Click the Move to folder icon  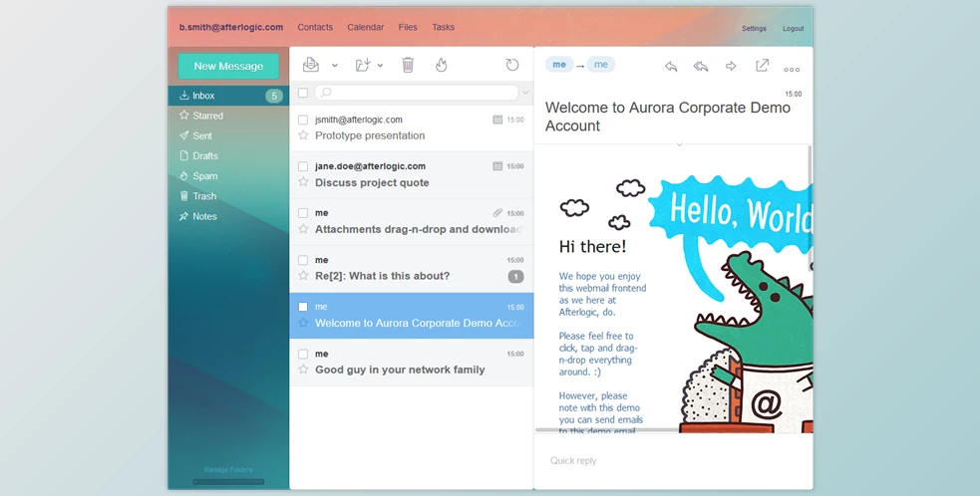(363, 65)
